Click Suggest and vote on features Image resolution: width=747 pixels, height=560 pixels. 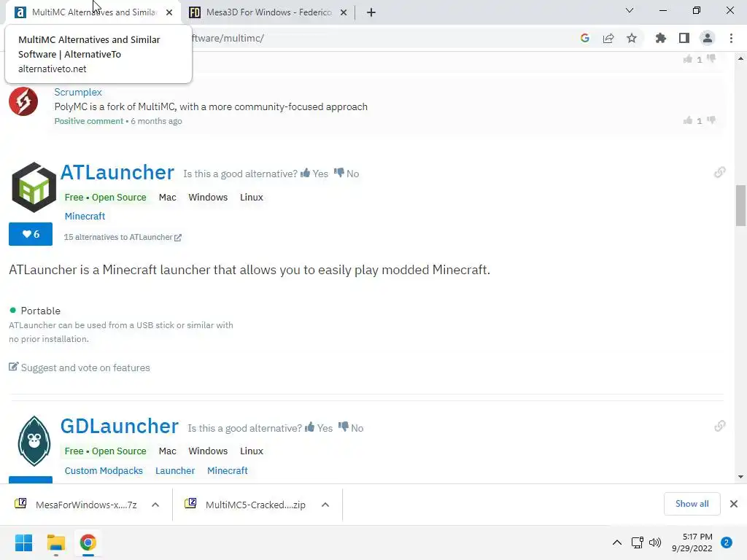click(x=79, y=367)
